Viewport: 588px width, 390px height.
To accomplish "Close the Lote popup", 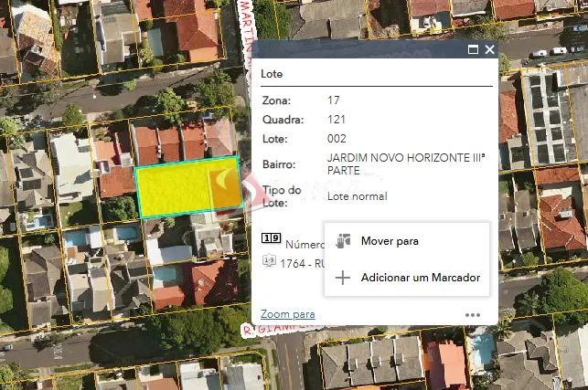I will coord(489,49).
